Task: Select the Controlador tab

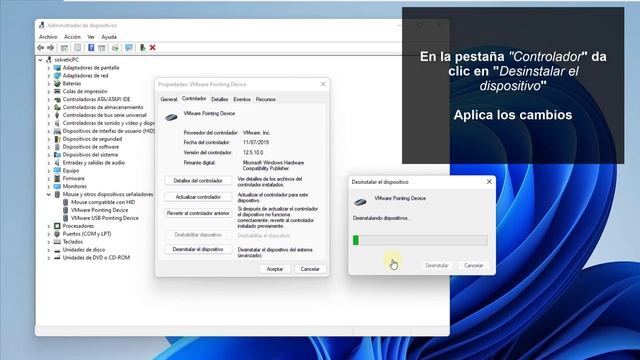Action: tap(194, 98)
